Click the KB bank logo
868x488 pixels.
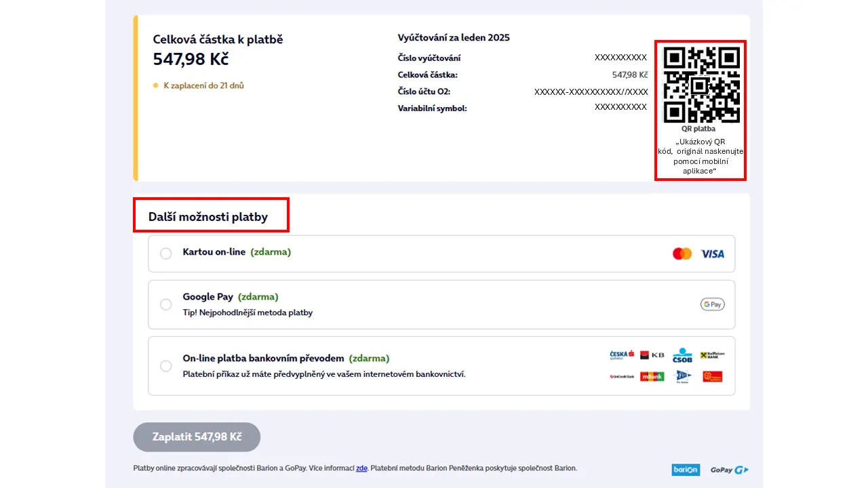[x=652, y=354]
